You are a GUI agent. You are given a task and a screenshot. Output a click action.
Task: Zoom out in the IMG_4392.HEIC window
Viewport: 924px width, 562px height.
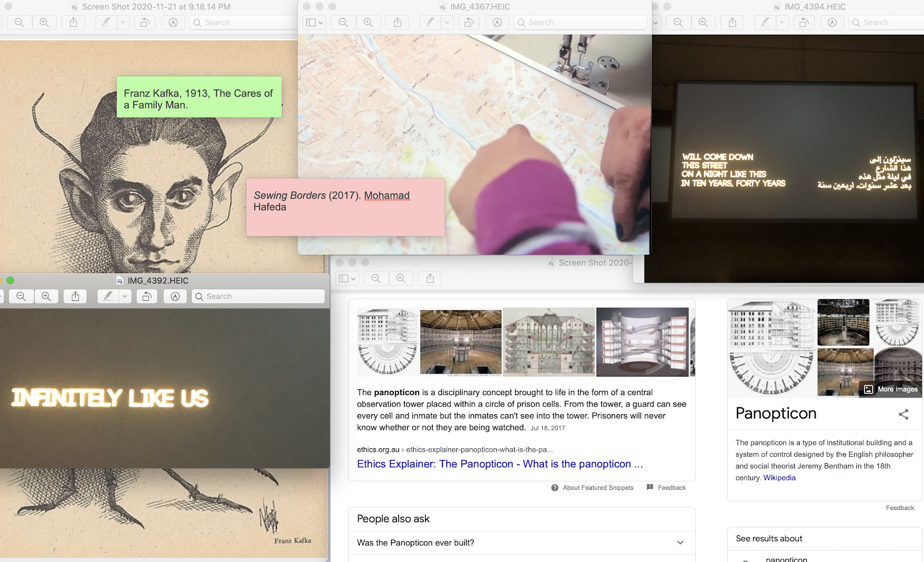click(21, 296)
